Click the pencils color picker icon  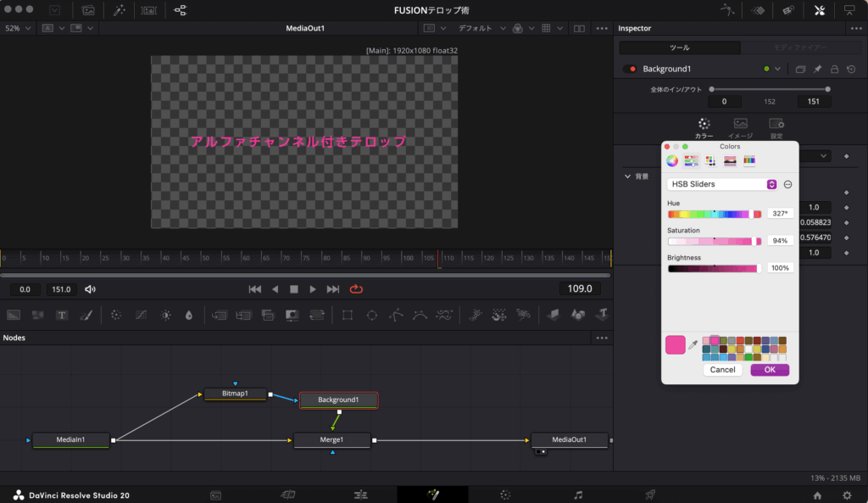749,161
